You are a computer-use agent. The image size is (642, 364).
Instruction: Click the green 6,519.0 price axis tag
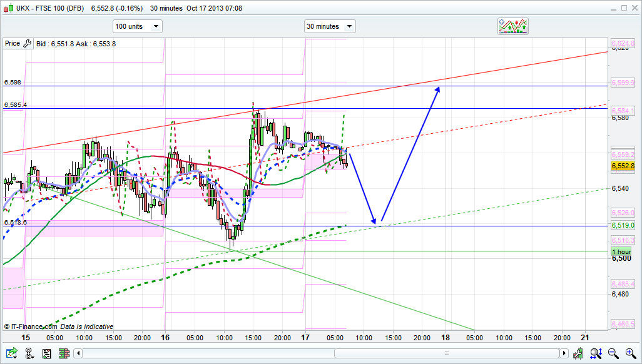coord(623,225)
